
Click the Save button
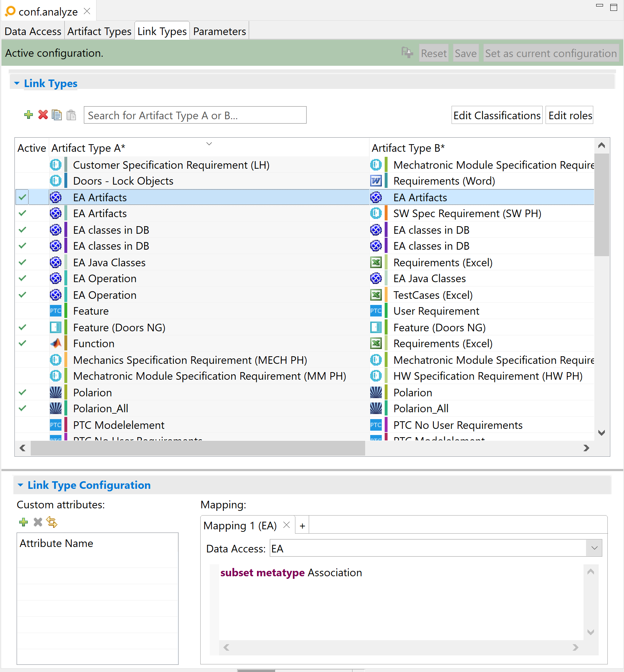pos(466,53)
